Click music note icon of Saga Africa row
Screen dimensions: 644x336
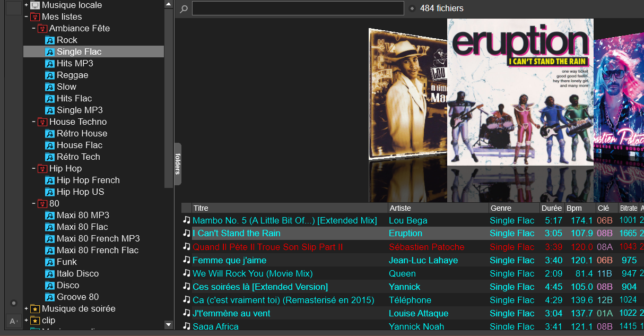pos(186,326)
